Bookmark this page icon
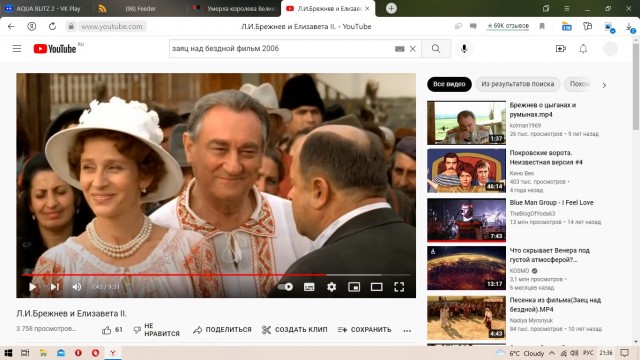640x360 pixels. 542,27
